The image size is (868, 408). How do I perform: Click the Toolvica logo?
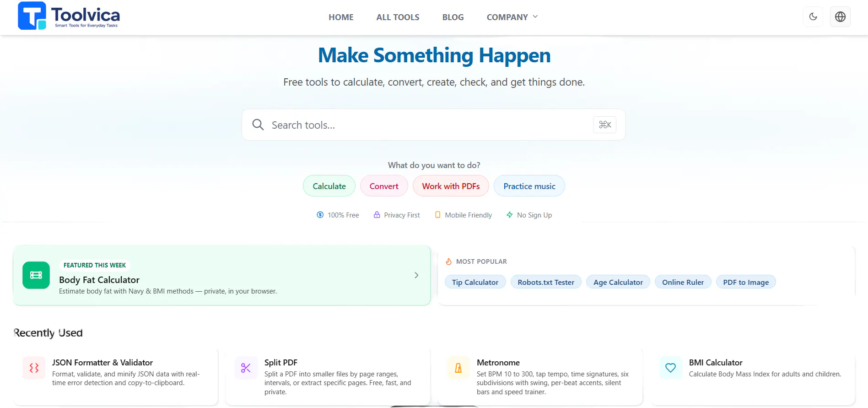coord(69,16)
